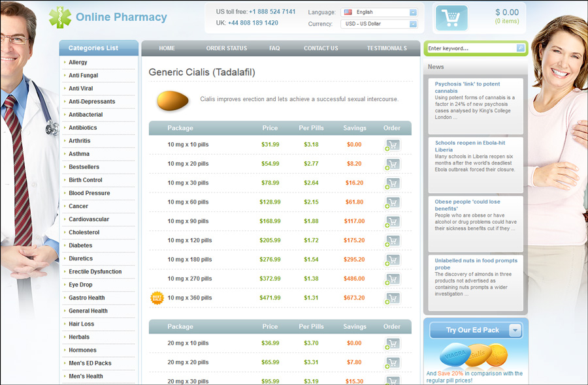Open Erectile Dysfunction category

[x=95, y=272]
